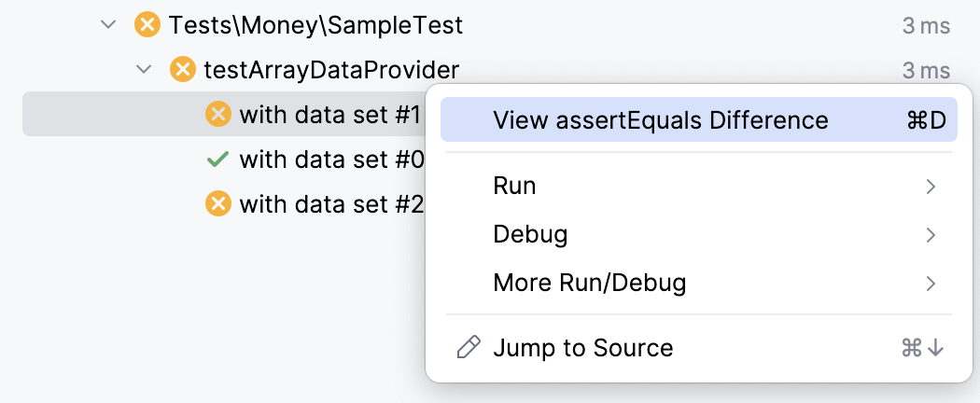Select Debug in the context menu
This screenshot has width=980, height=403.
click(530, 234)
